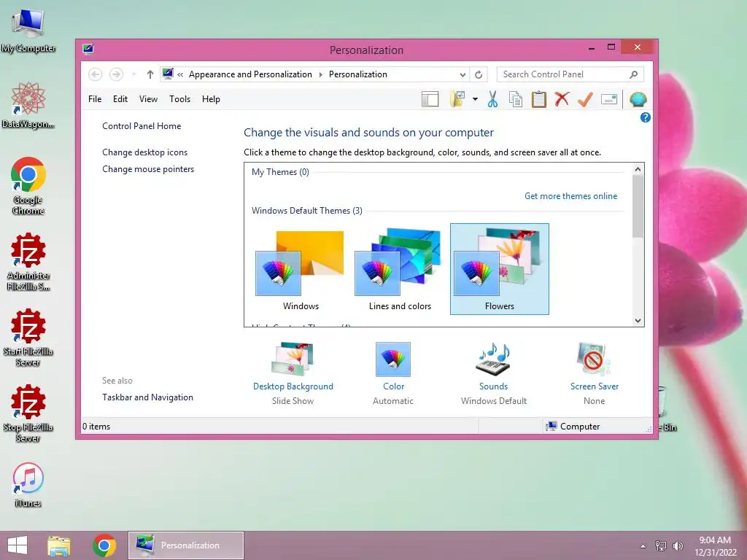
Task: Click the search magnifier icon
Action: click(x=634, y=74)
